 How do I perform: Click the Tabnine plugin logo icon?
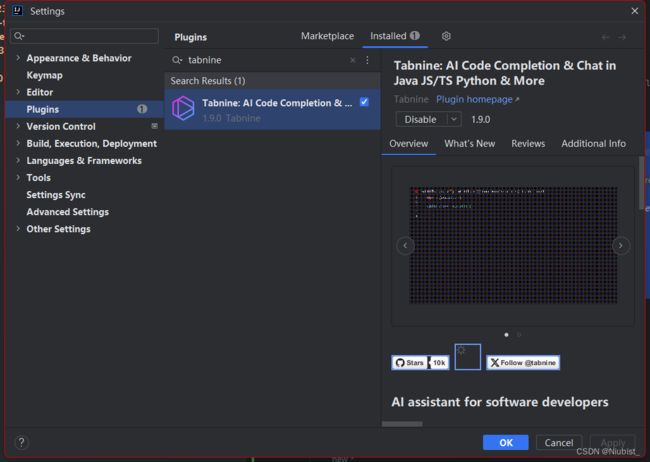[183, 108]
